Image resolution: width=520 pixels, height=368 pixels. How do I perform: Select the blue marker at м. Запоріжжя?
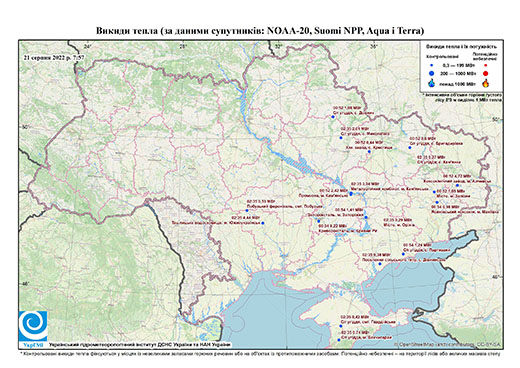(x=366, y=217)
